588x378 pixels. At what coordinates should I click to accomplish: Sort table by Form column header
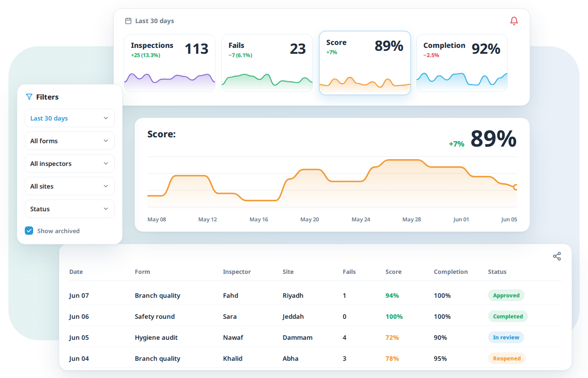click(142, 272)
